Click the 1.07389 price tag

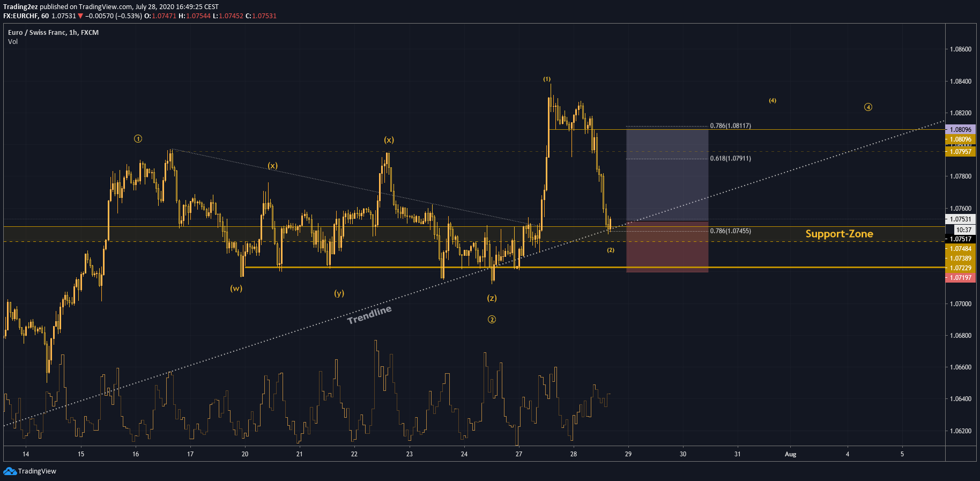(961, 258)
